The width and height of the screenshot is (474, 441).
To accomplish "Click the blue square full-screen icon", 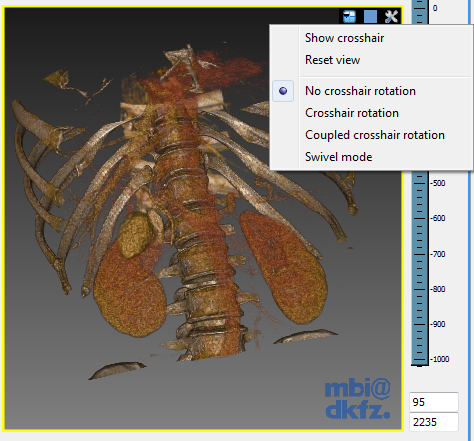I will point(370,16).
